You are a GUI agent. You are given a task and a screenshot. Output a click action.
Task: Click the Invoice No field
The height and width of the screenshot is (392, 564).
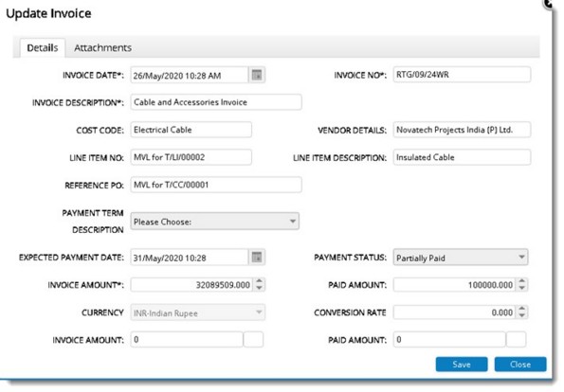[x=462, y=75]
